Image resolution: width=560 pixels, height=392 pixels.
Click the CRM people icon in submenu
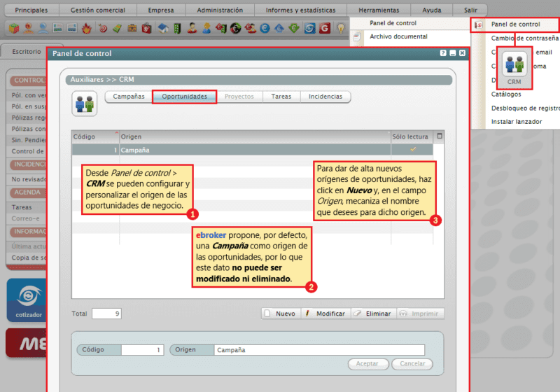point(514,67)
